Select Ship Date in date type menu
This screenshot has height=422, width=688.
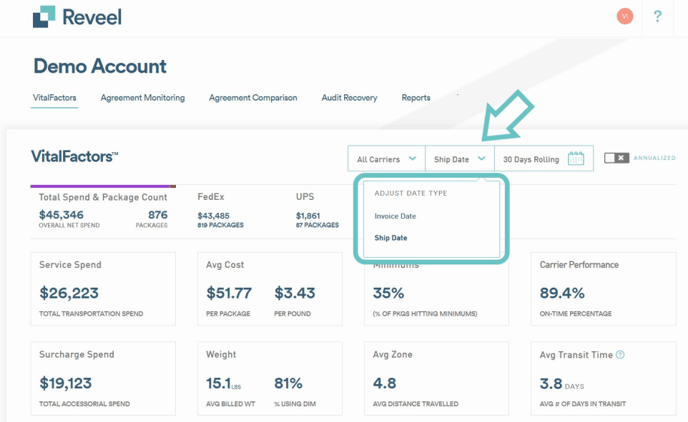tap(391, 238)
